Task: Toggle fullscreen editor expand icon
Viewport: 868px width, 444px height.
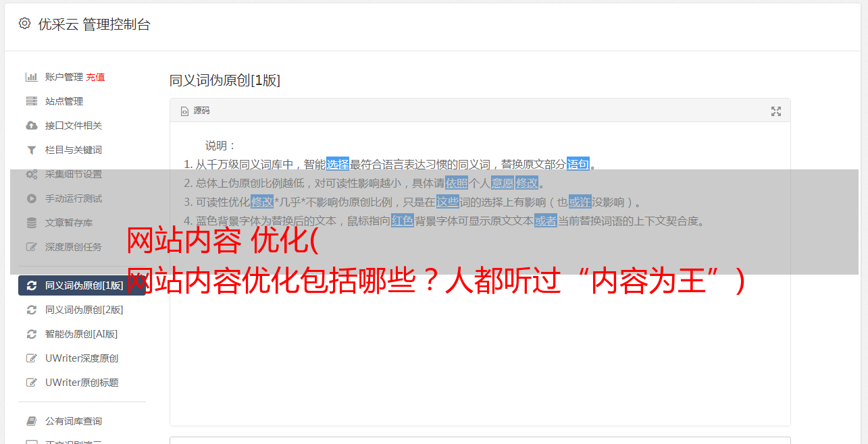Action: tap(776, 111)
